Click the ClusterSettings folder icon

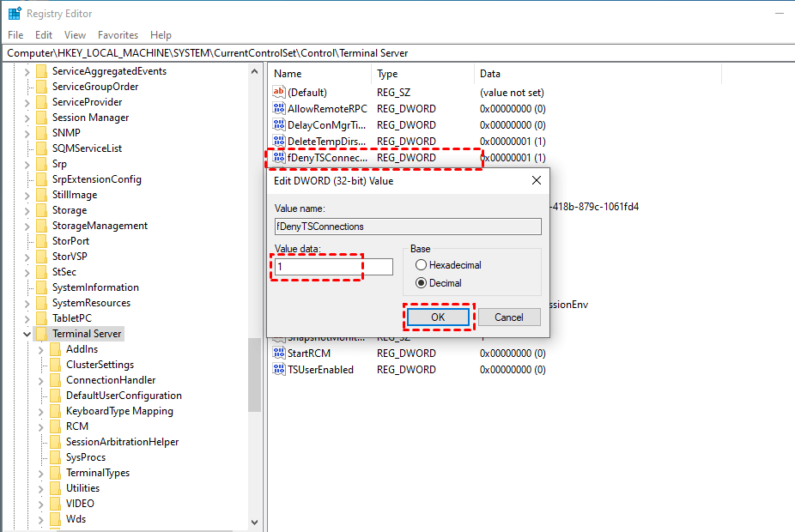click(56, 365)
